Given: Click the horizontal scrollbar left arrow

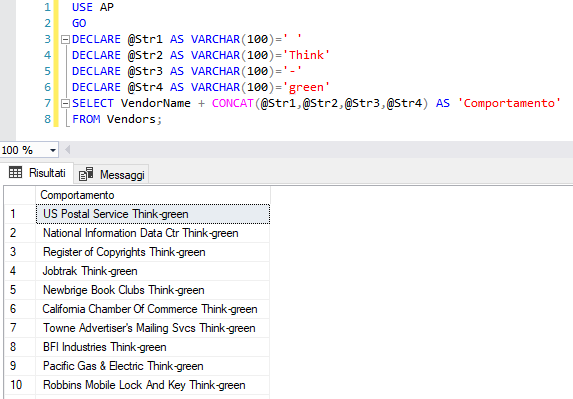Looking at the screenshot, I should click(x=67, y=149).
